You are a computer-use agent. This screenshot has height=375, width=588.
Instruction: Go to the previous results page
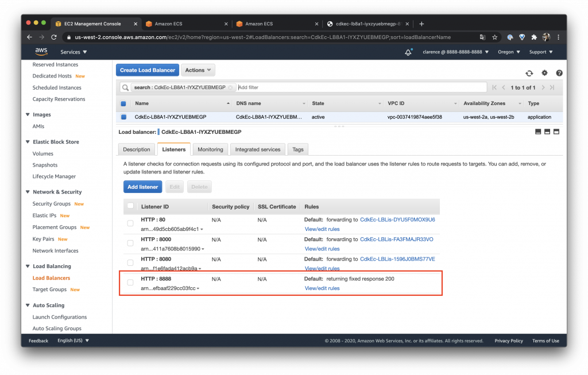point(504,87)
